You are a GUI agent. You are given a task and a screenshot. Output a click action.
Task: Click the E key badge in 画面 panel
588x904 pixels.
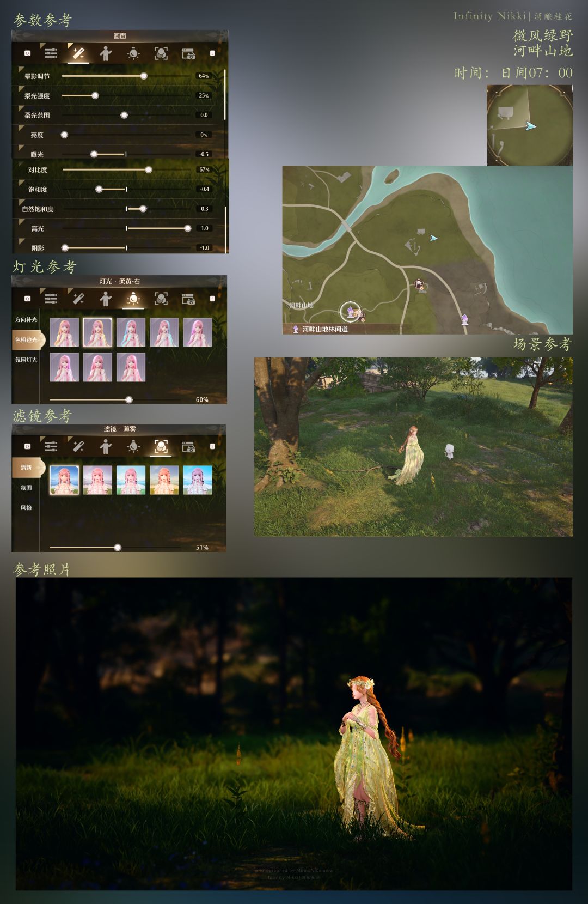(212, 53)
